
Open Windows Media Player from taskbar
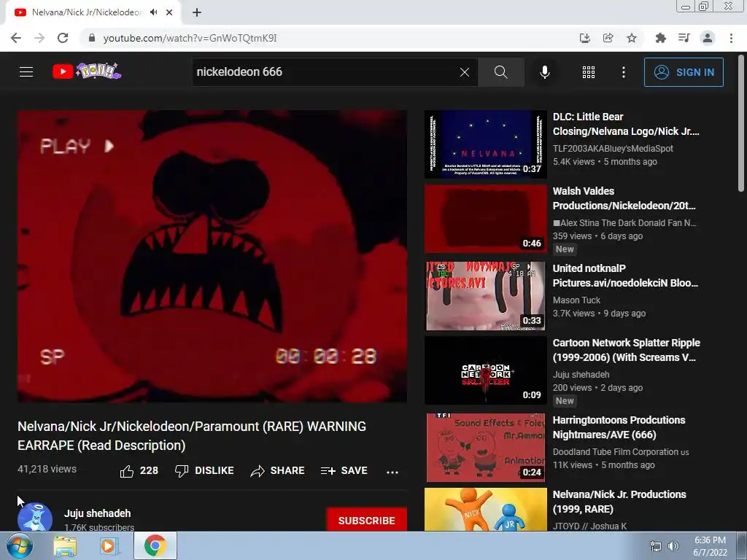pos(109,546)
